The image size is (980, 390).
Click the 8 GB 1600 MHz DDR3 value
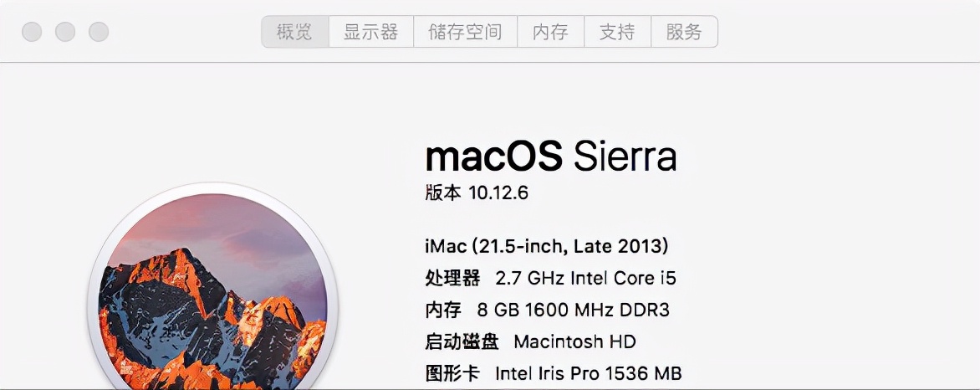click(x=573, y=310)
